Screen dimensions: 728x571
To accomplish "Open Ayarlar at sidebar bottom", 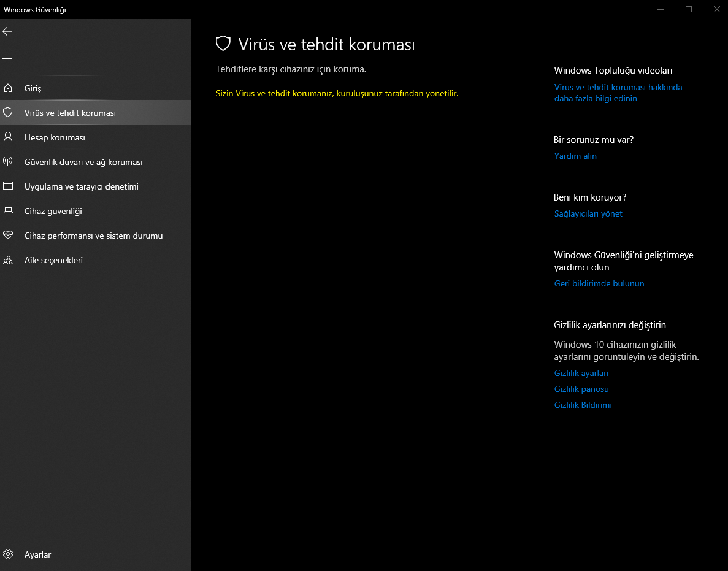I will click(96, 554).
